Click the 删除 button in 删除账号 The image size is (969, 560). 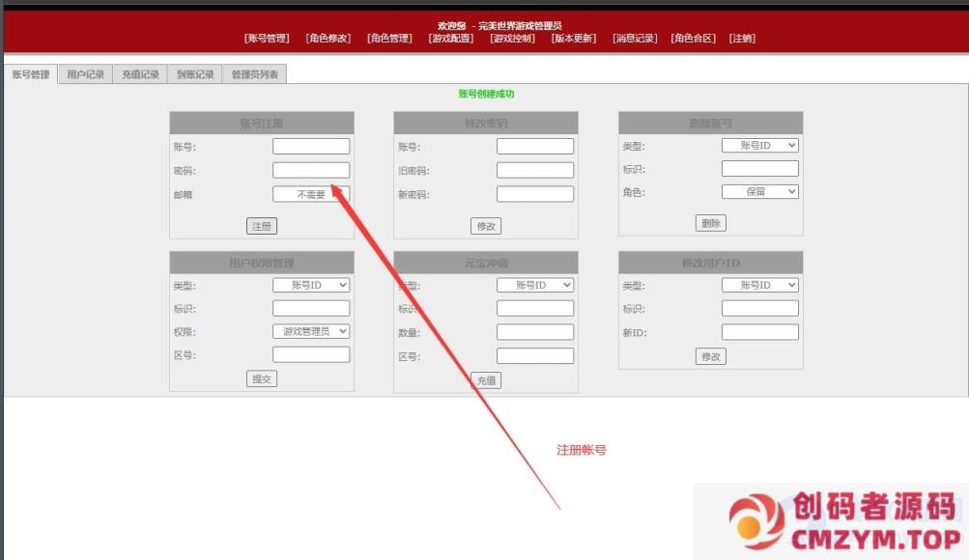point(713,222)
